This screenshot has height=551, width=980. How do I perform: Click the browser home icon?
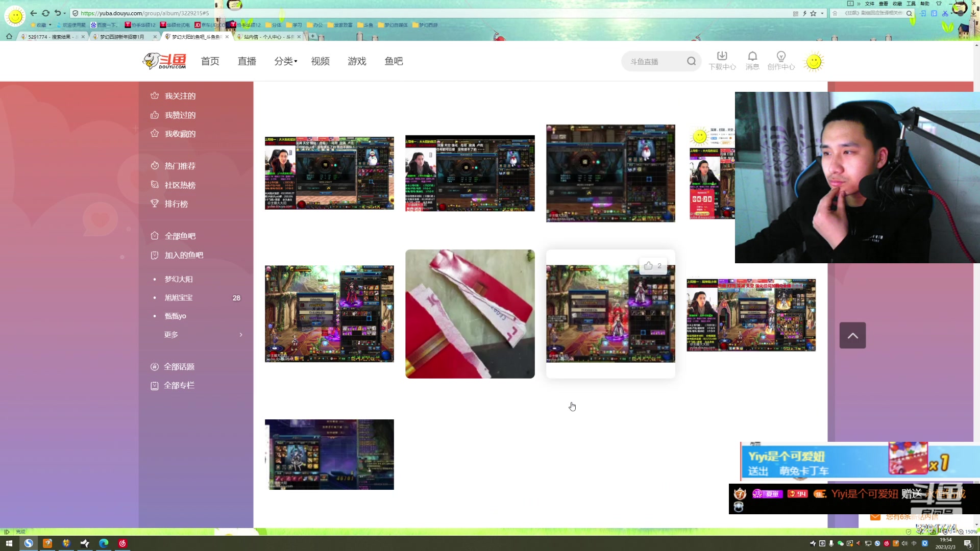tap(9, 36)
